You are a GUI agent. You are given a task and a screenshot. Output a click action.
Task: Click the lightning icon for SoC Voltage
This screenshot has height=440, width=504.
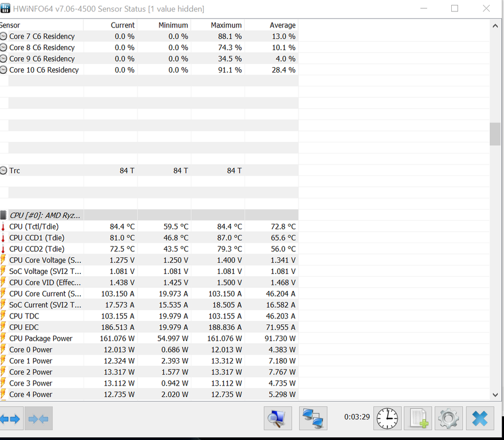click(x=3, y=271)
